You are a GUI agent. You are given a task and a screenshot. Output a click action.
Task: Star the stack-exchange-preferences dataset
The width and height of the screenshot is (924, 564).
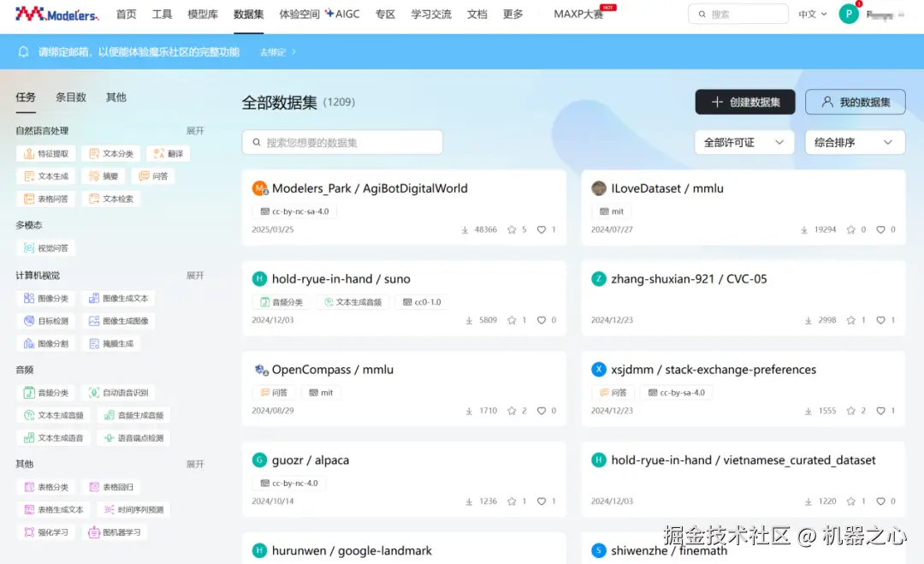click(x=851, y=411)
